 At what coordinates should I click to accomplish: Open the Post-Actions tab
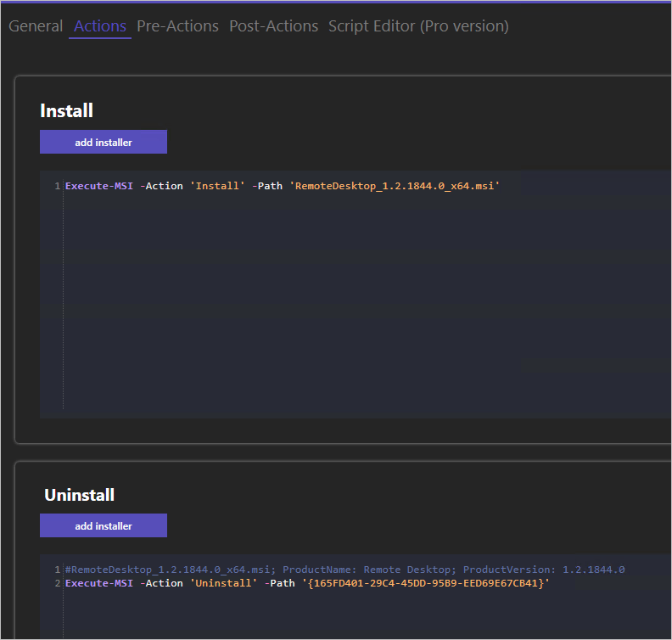(x=273, y=26)
